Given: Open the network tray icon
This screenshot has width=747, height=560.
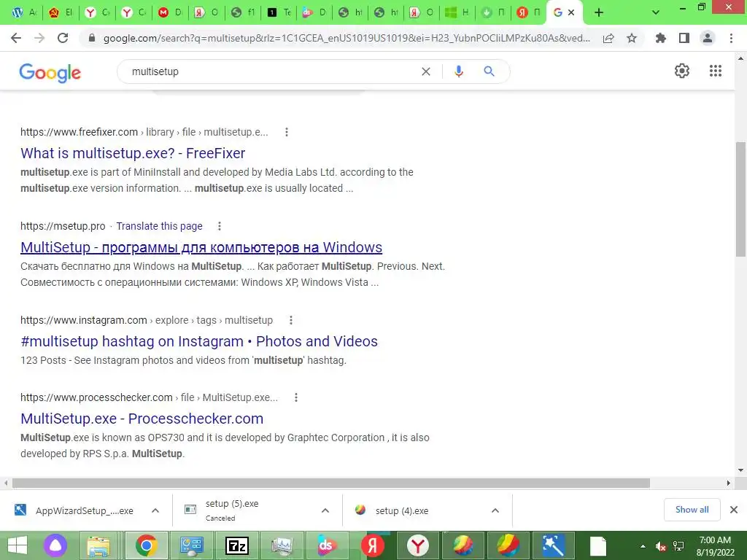Looking at the screenshot, I should click(x=678, y=546).
